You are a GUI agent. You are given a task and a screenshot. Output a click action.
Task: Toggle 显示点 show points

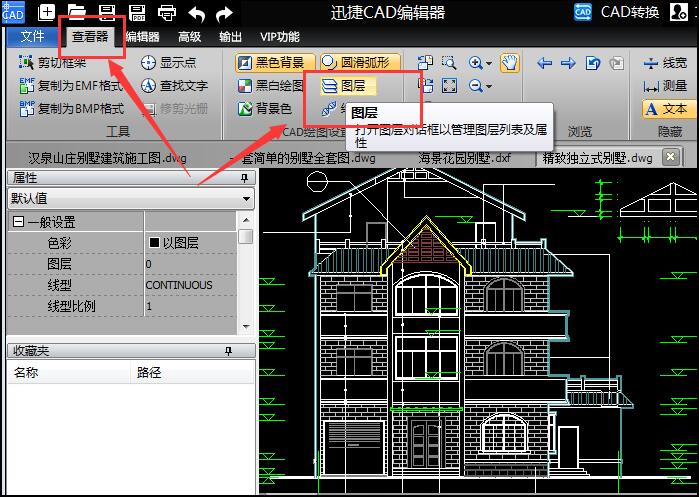point(169,62)
